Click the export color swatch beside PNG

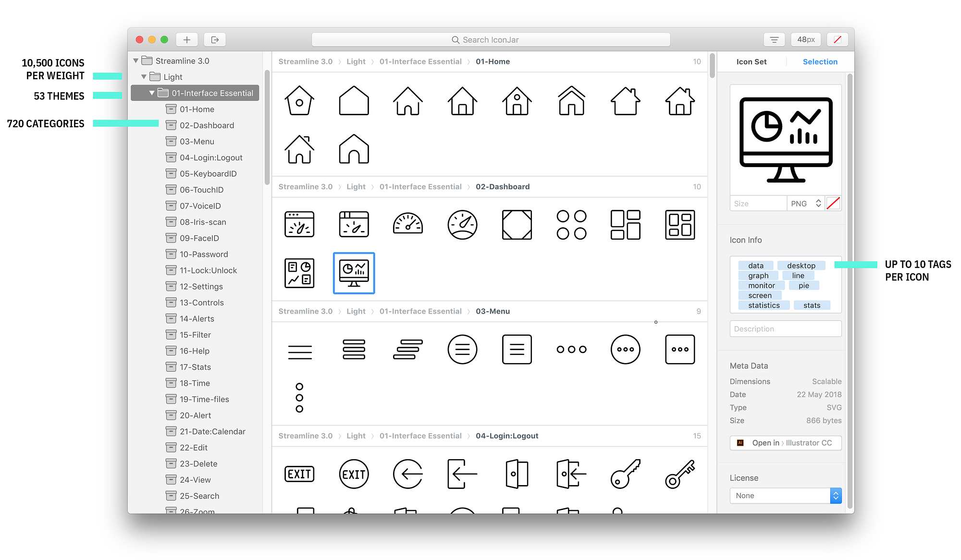[833, 204]
